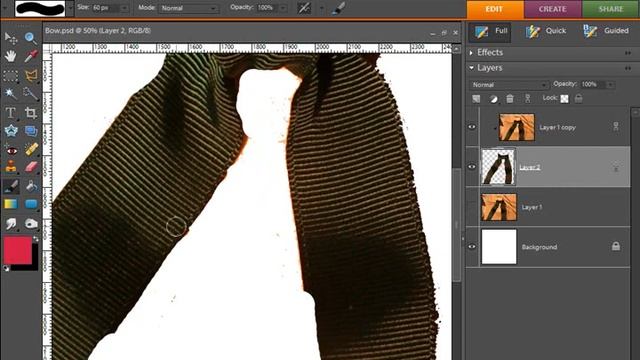Select the Smudge finger tool
The height and width of the screenshot is (360, 640).
point(11,223)
